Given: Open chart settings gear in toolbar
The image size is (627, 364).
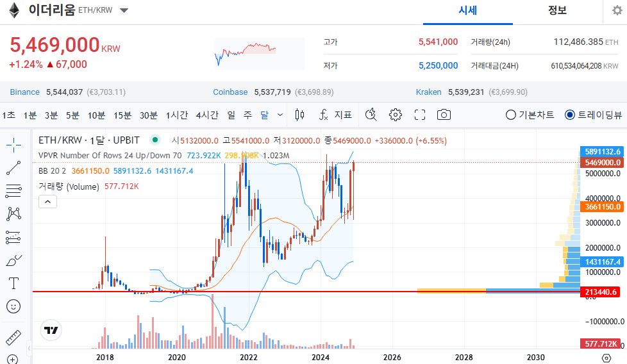Looking at the screenshot, I should click(x=396, y=115).
